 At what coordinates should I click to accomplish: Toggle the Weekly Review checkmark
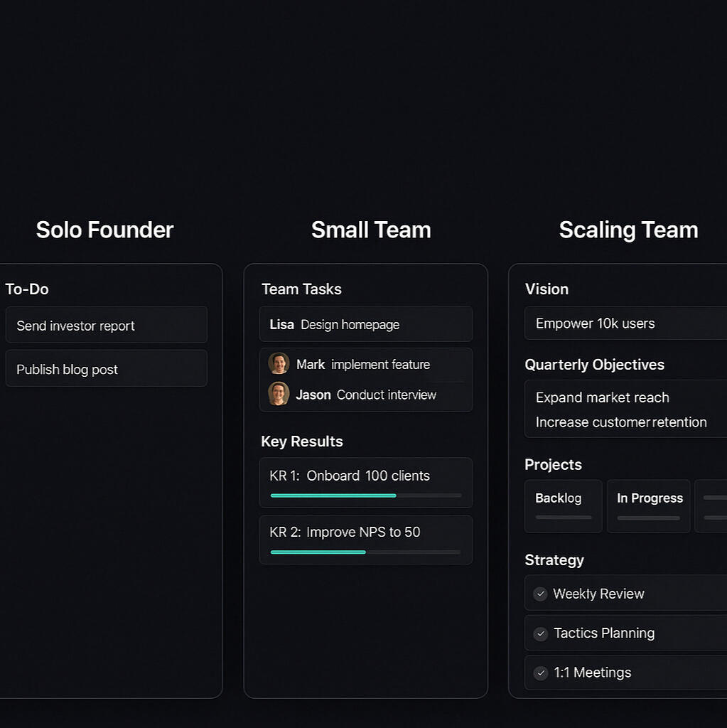(540, 594)
